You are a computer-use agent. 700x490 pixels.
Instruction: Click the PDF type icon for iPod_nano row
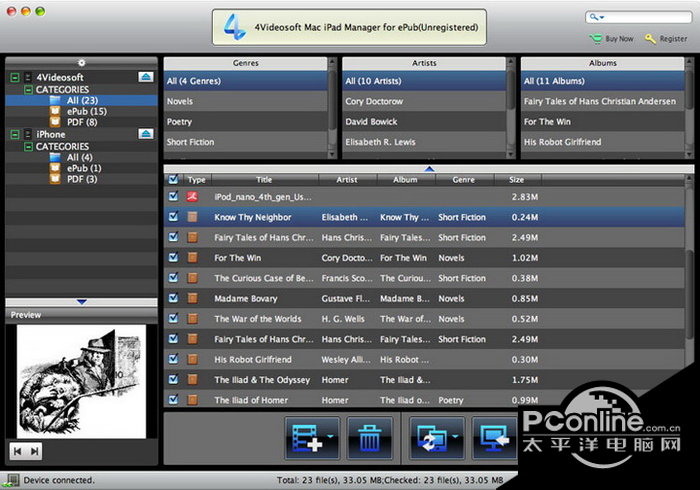tap(192, 196)
